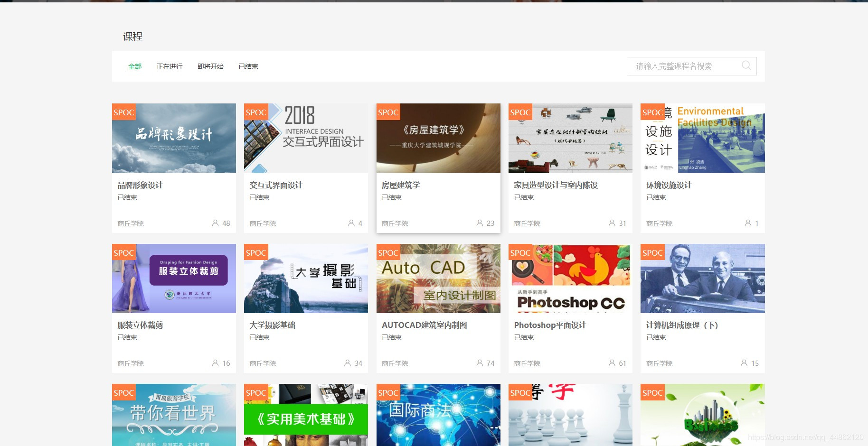Click the person icon beside 31

click(612, 223)
